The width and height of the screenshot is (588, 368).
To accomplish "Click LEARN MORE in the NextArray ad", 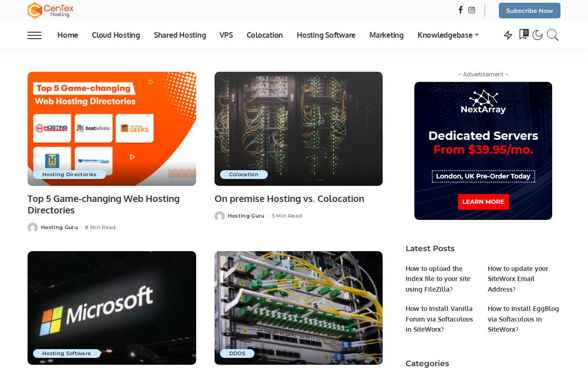I will click(483, 202).
